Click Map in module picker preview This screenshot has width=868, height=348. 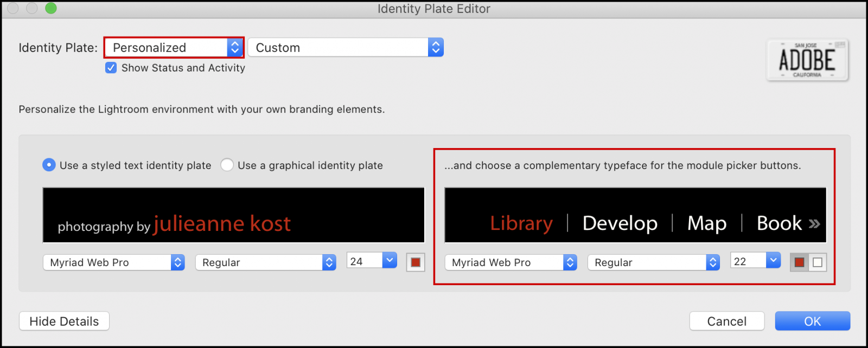click(707, 223)
